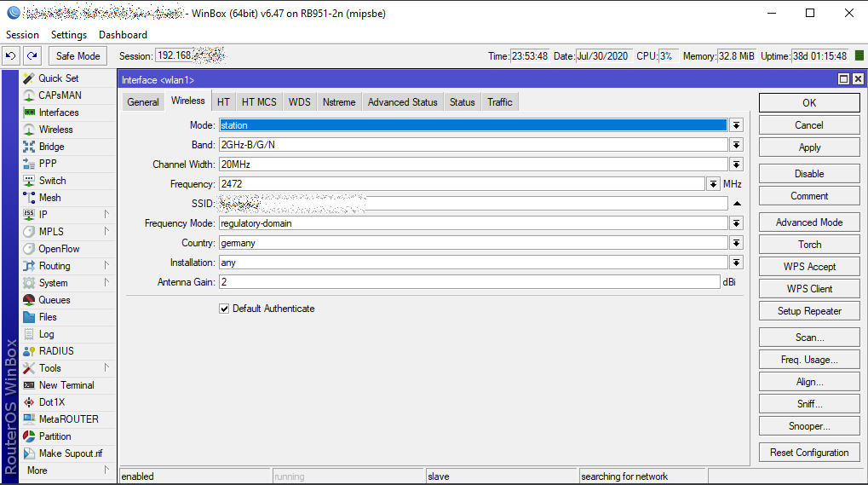Expand the IP submenu in sidebar
The width and height of the screenshot is (868, 485).
(106, 214)
